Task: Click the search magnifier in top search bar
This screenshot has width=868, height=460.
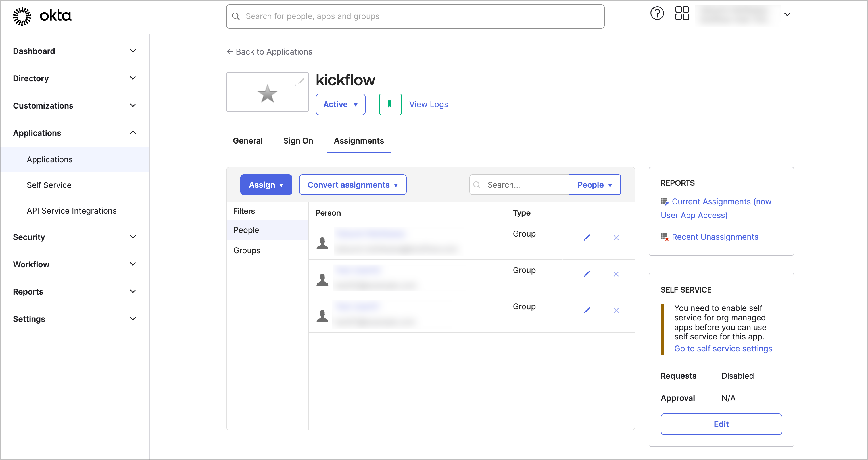Action: tap(236, 16)
